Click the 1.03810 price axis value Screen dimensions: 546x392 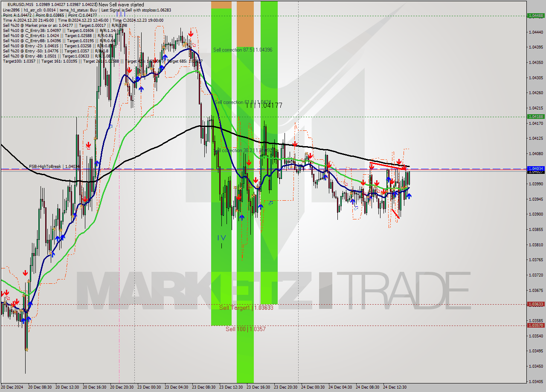click(536, 245)
